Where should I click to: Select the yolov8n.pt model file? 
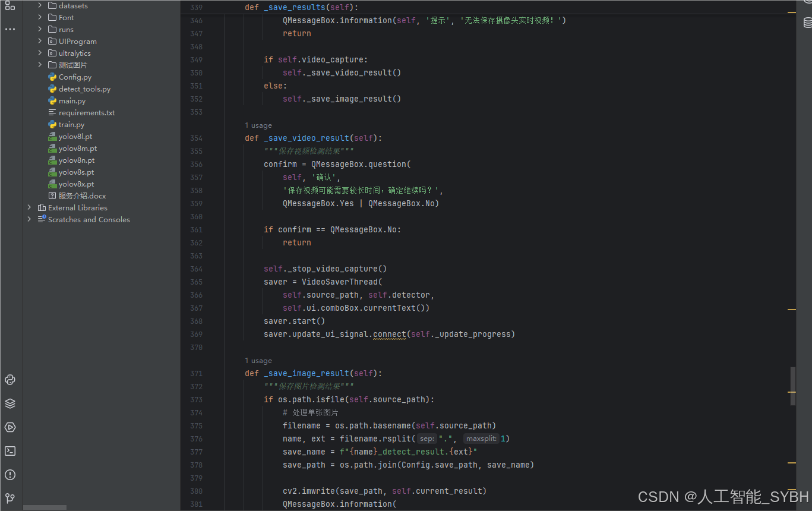coord(76,160)
